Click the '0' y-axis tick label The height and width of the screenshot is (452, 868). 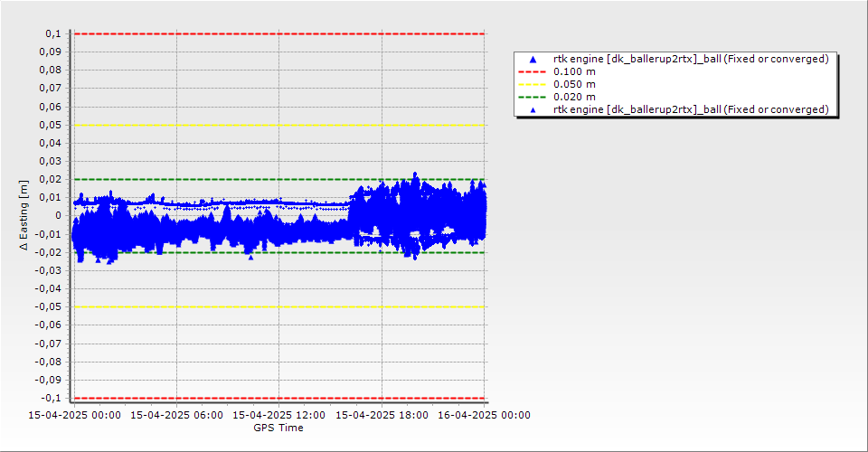pos(59,216)
